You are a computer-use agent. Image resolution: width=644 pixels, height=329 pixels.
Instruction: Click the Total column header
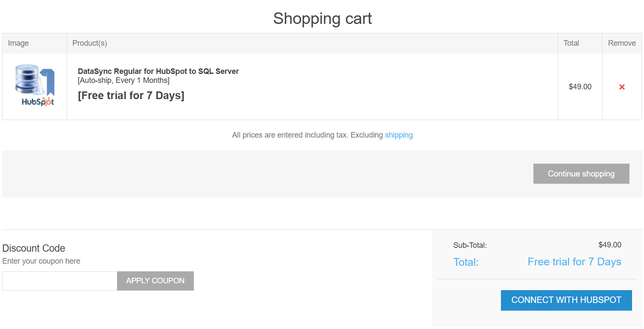571,43
